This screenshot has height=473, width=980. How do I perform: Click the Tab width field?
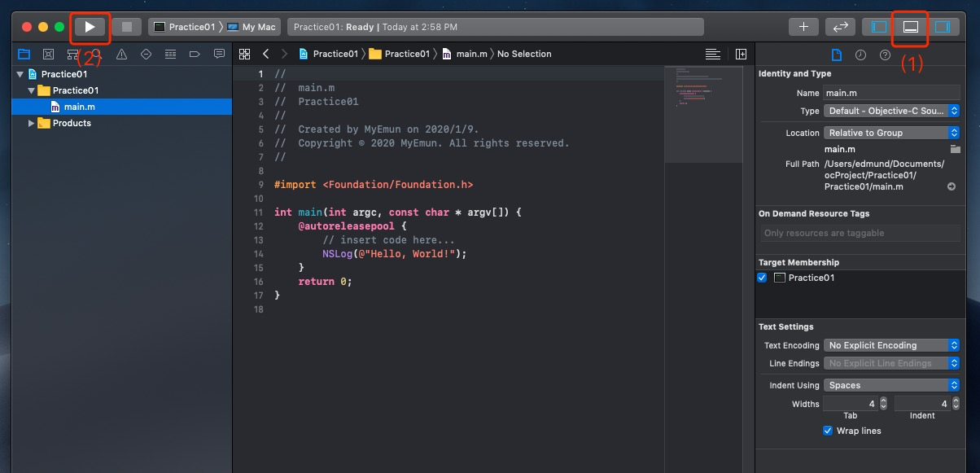[x=851, y=404]
